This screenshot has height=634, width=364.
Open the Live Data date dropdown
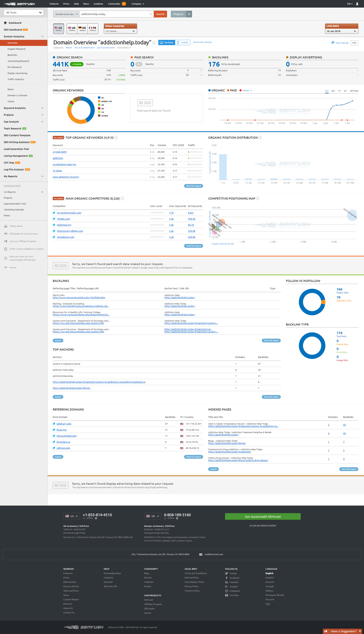coord(341,31)
